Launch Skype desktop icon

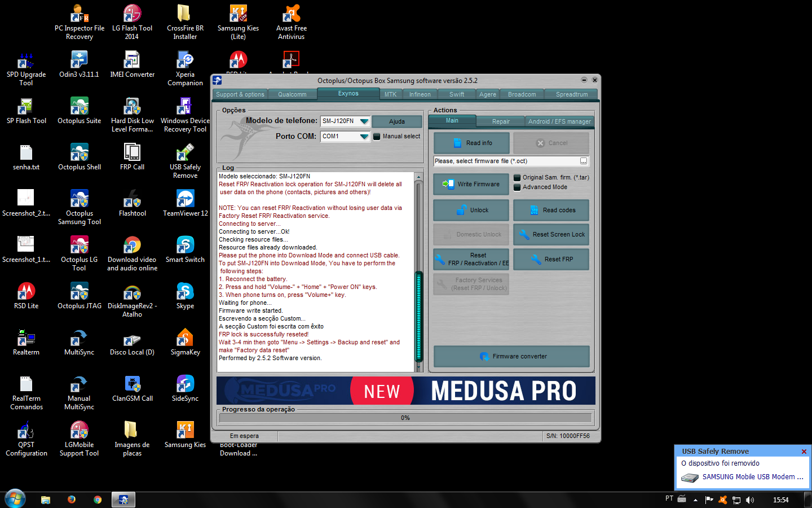click(x=185, y=296)
